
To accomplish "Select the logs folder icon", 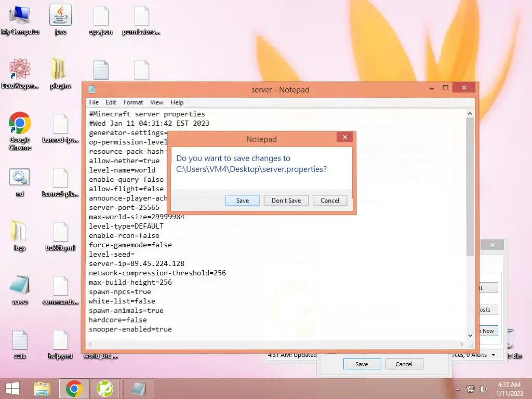I will (x=19, y=236).
